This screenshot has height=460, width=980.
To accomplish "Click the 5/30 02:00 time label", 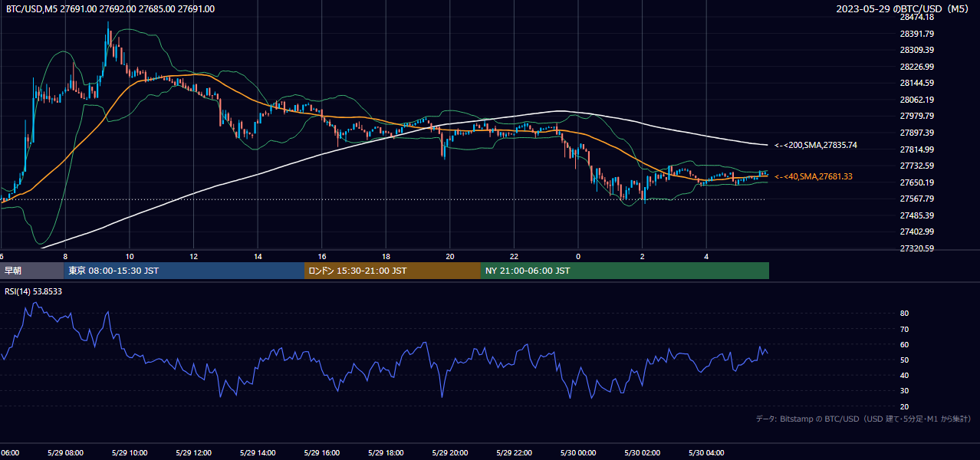I will point(643,453).
